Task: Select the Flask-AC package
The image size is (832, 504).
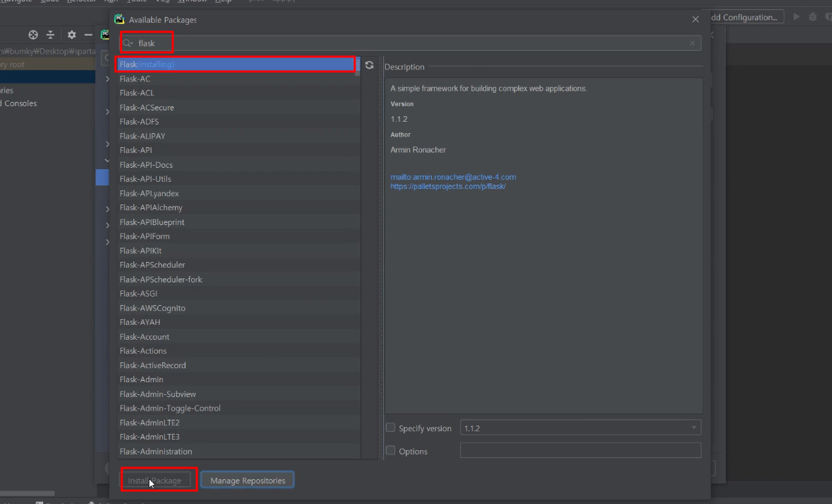Action: 239,79
